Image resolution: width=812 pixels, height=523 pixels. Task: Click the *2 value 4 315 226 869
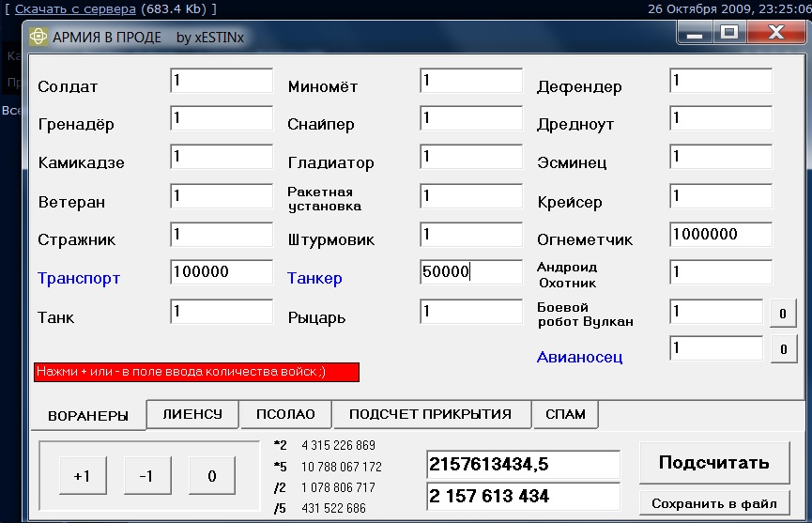(338, 445)
